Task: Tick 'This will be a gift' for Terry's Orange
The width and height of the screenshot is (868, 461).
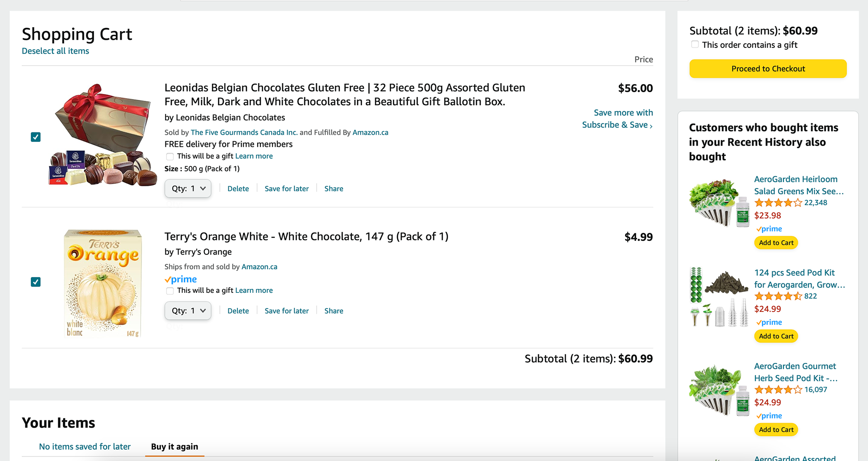Action: [170, 291]
